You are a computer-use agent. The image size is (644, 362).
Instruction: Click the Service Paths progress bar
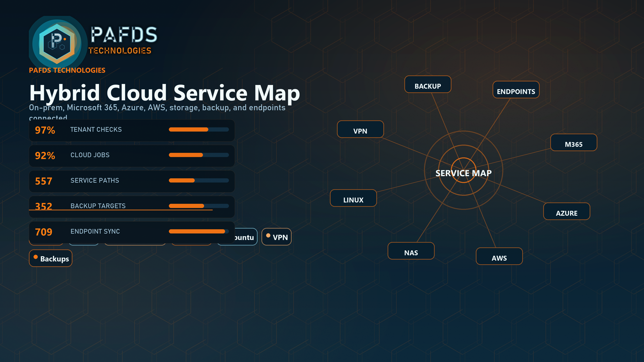(199, 180)
